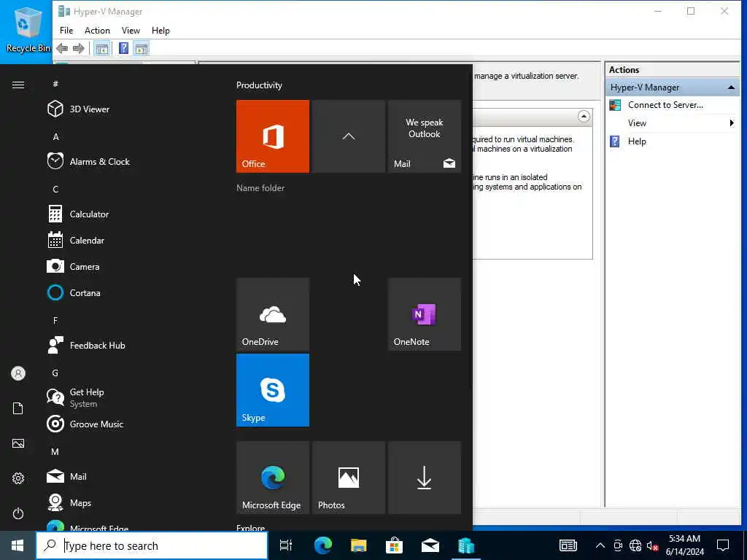Open View menu in Hyper-V Manager
The width and height of the screenshot is (747, 560).
[131, 31]
